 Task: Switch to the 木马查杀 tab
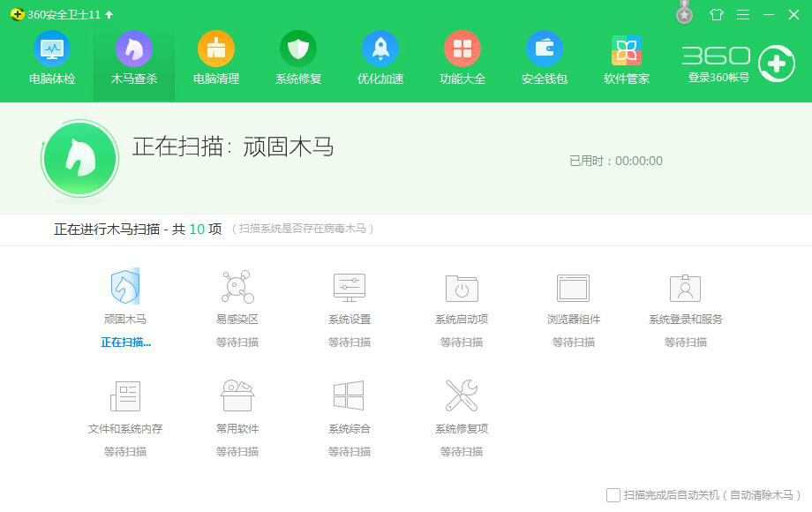(x=134, y=58)
